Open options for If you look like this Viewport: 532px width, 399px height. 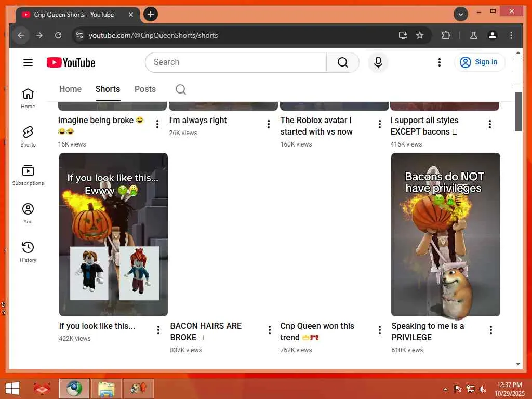(158, 330)
